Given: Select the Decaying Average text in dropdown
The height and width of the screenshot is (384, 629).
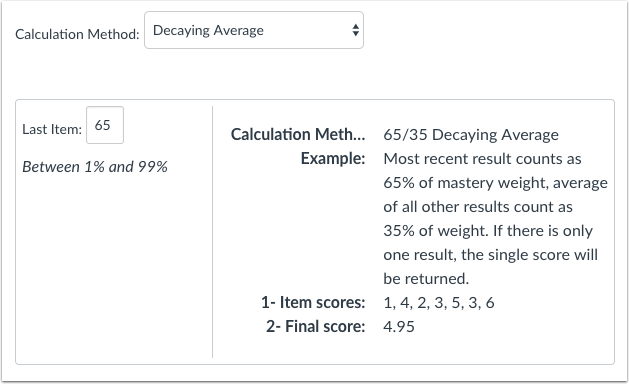Looking at the screenshot, I should [x=208, y=30].
